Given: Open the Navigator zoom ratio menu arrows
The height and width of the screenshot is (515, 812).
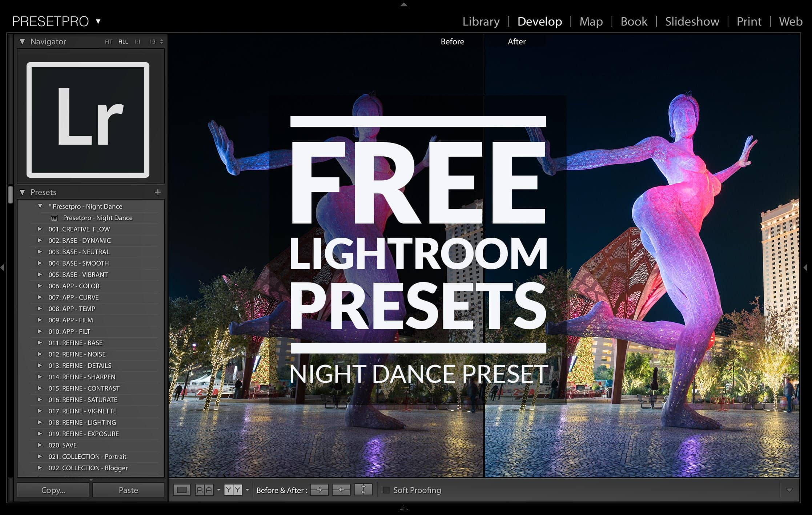Looking at the screenshot, I should [x=161, y=42].
